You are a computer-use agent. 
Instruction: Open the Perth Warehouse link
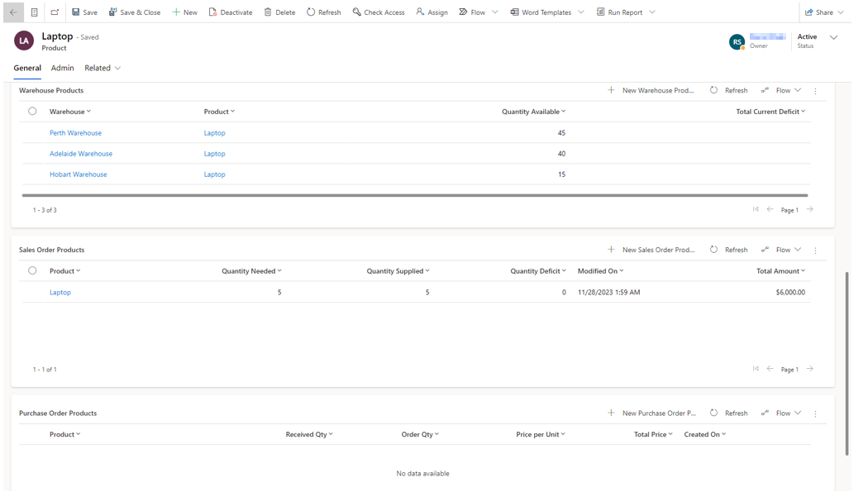tap(75, 133)
